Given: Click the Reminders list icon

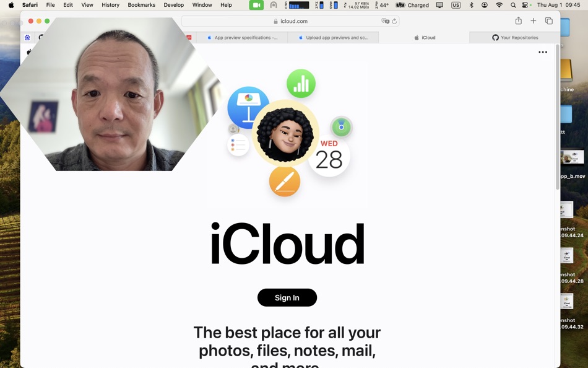Looking at the screenshot, I should click(x=238, y=146).
